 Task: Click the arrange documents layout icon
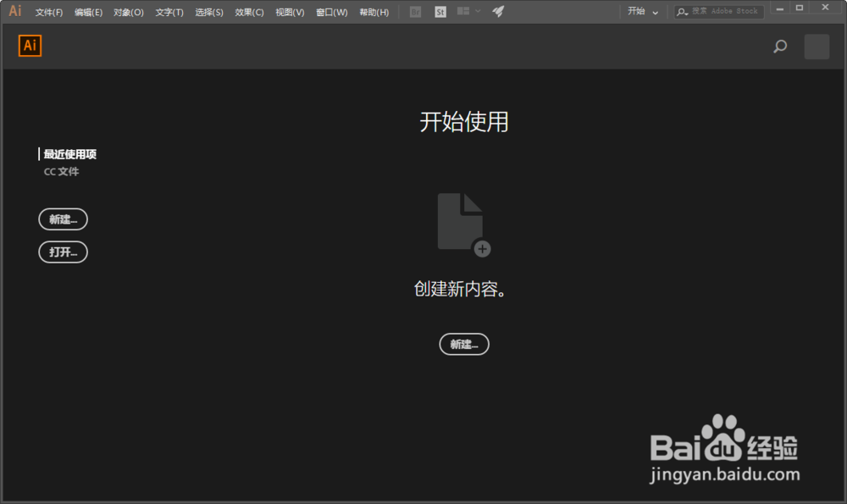(463, 11)
